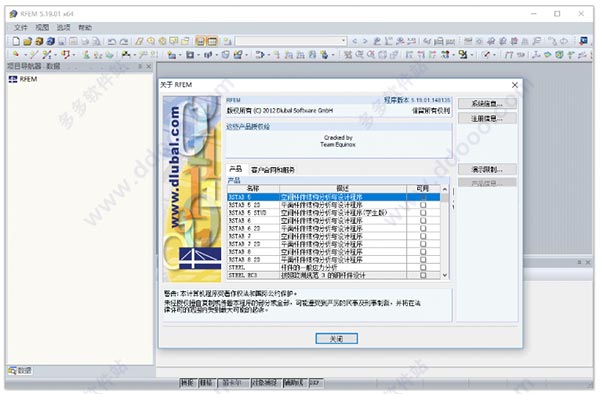The image size is (600, 394).
Task: Click the red dimension line tool icon
Action: 486,55
